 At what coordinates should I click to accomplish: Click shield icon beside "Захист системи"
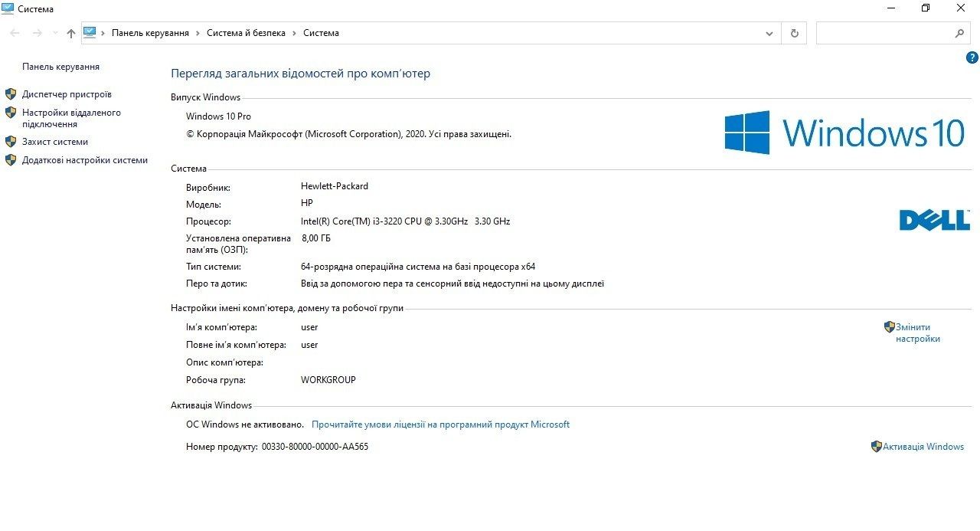click(11, 142)
